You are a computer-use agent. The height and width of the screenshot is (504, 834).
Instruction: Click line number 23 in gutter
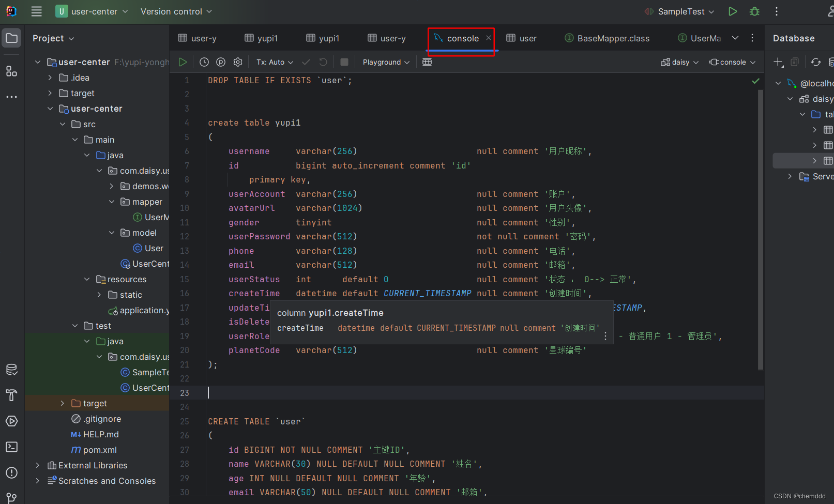(185, 393)
